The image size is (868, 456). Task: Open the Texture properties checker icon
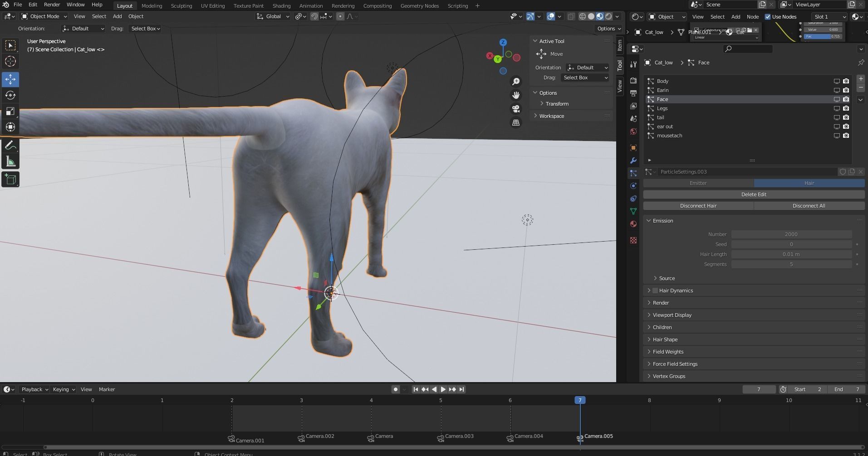pyautogui.click(x=633, y=240)
